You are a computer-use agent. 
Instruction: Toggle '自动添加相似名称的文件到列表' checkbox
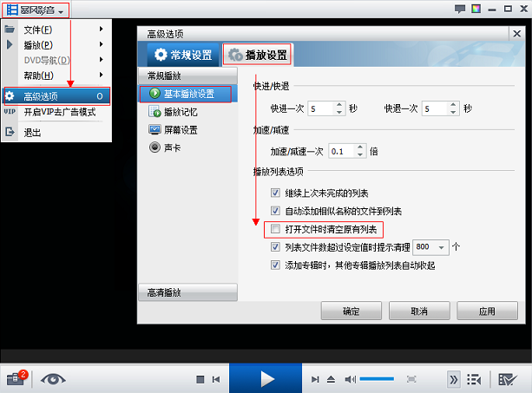(x=275, y=212)
